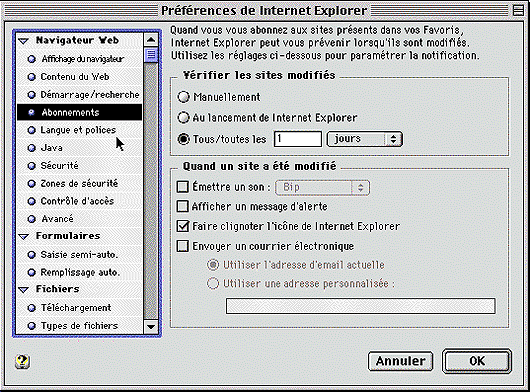Open Langue et polices preferences
The height and width of the screenshot is (392, 530).
point(78,130)
